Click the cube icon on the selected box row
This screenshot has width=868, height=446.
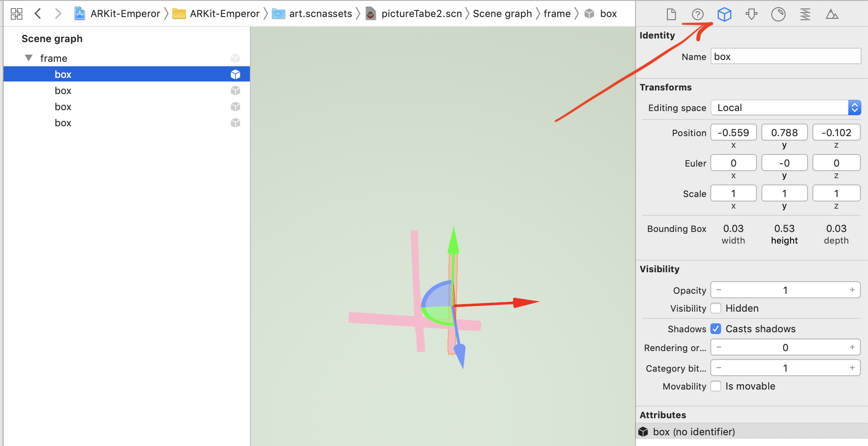[236, 74]
